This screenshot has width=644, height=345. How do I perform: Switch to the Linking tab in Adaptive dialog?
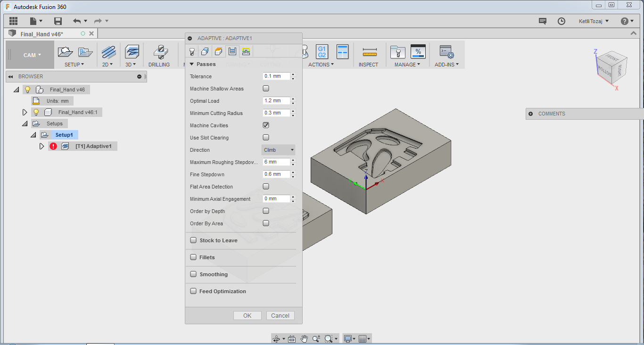point(246,51)
